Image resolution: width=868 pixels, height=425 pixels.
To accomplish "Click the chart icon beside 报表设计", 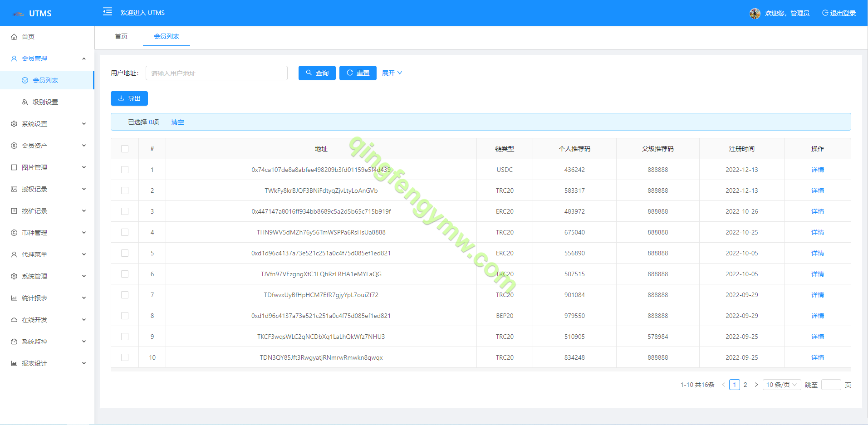I will click(14, 363).
